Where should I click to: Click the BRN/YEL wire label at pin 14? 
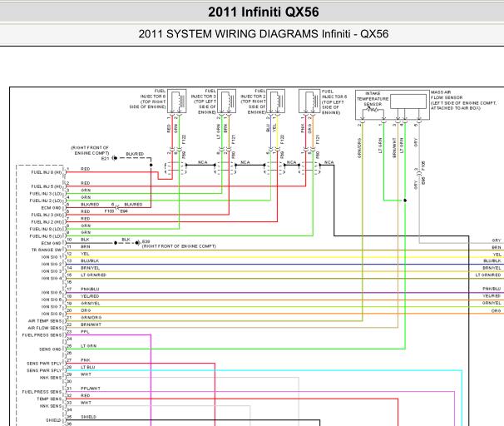tap(91, 268)
